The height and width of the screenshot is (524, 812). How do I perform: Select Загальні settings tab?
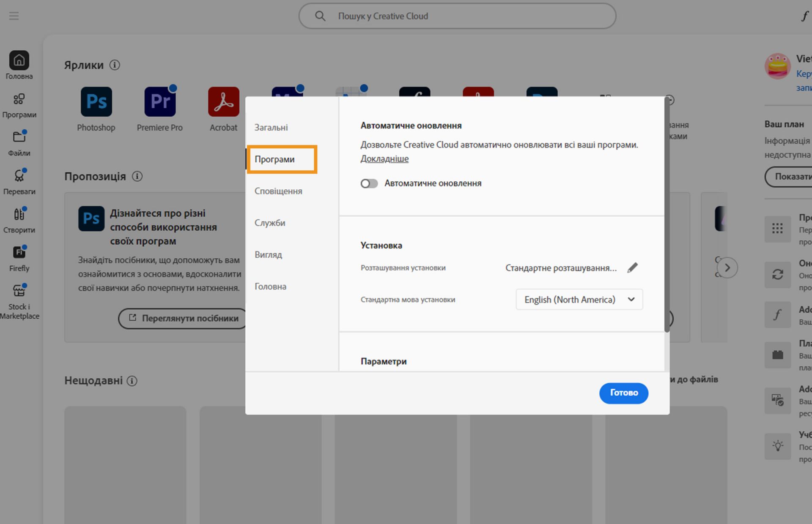tap(271, 128)
